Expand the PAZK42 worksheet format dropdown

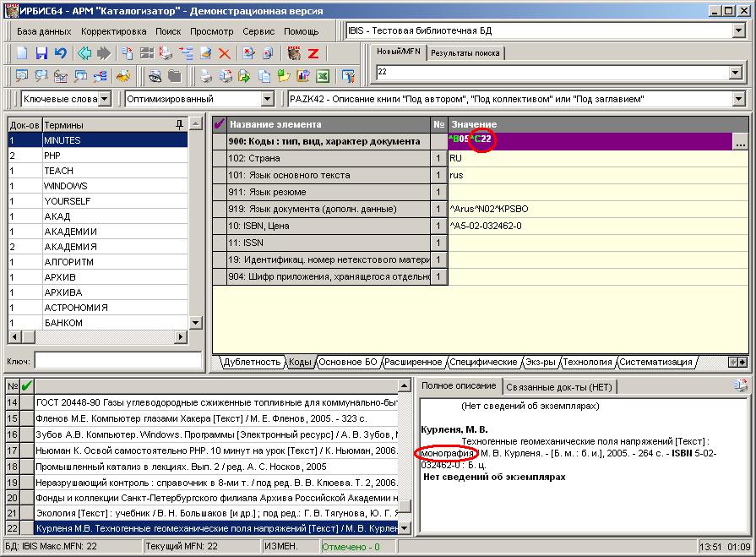[738, 99]
